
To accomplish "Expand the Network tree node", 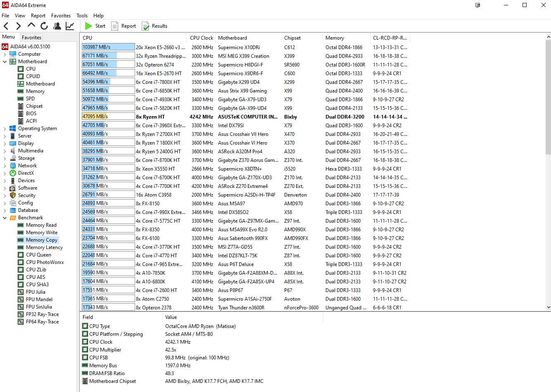I will tap(5, 166).
